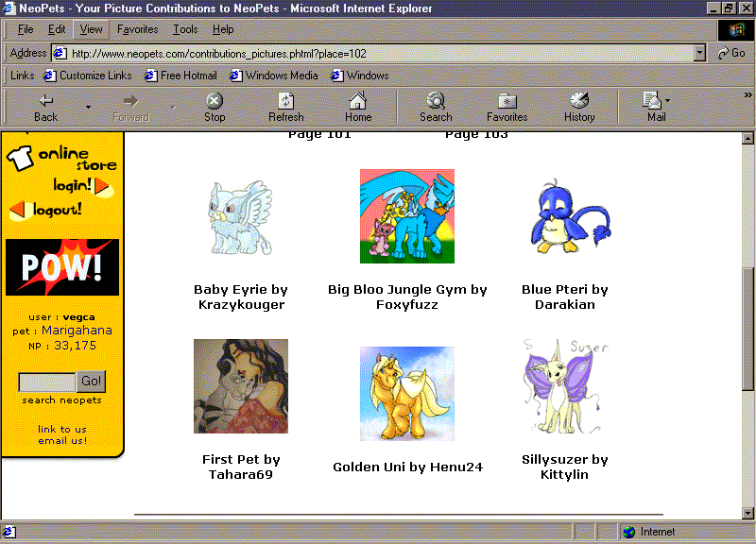
Task: Open the Marigahana pet link
Action: pos(77,331)
